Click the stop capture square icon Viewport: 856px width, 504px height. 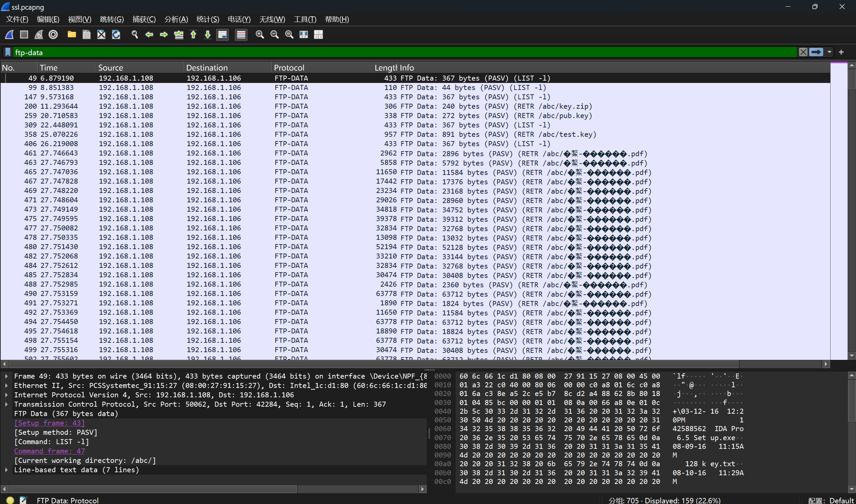click(x=24, y=35)
